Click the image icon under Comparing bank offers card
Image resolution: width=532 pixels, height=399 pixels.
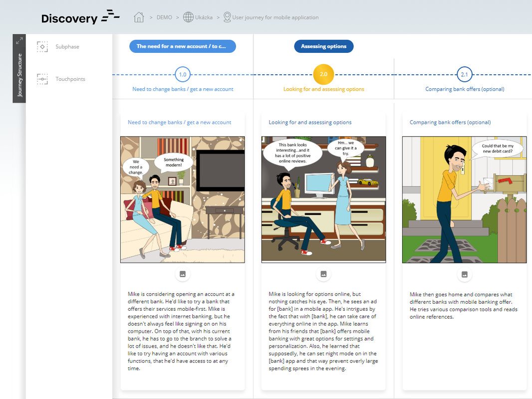click(464, 274)
